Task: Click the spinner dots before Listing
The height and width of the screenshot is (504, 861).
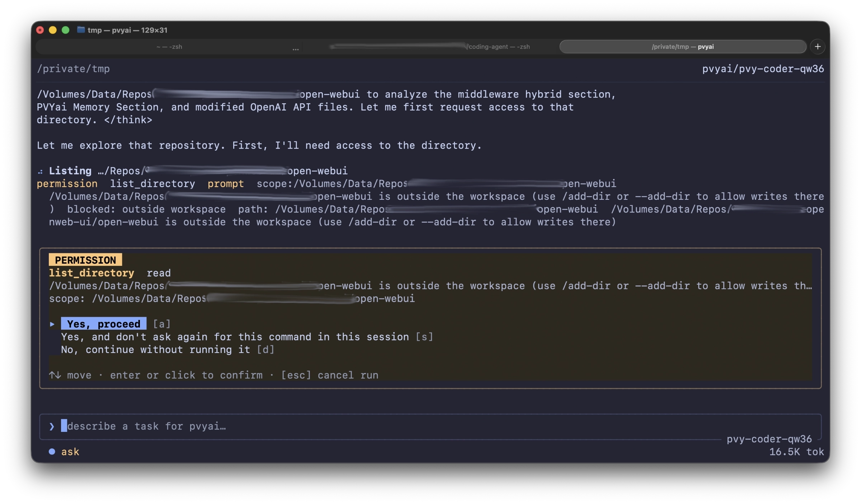Action: pyautogui.click(x=41, y=171)
